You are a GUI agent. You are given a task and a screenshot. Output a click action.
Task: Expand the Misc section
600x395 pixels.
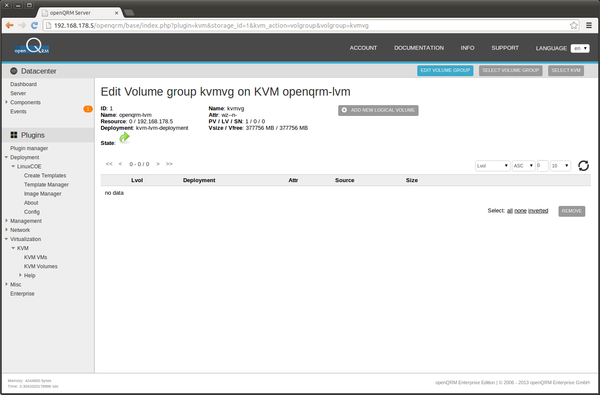(7, 284)
